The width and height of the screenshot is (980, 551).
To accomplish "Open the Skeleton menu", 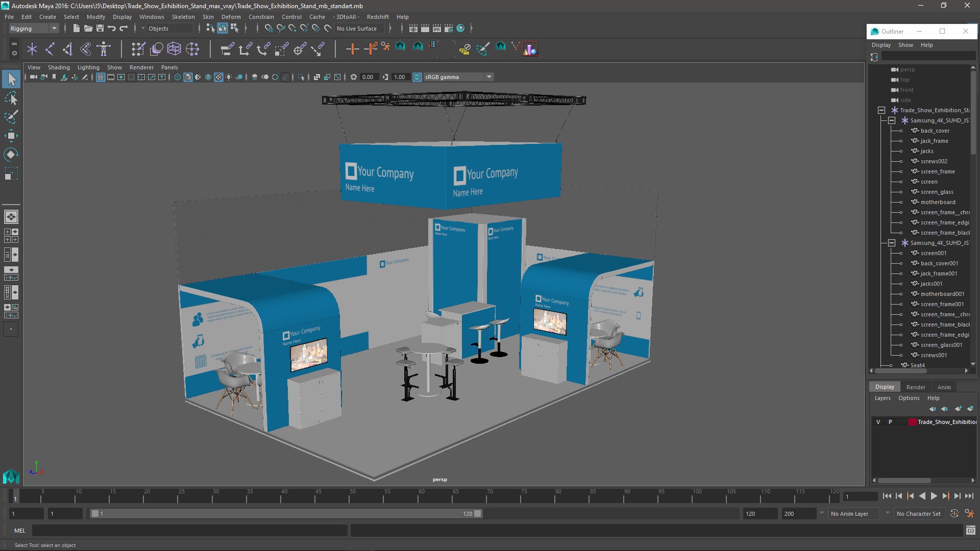I will coord(183,17).
